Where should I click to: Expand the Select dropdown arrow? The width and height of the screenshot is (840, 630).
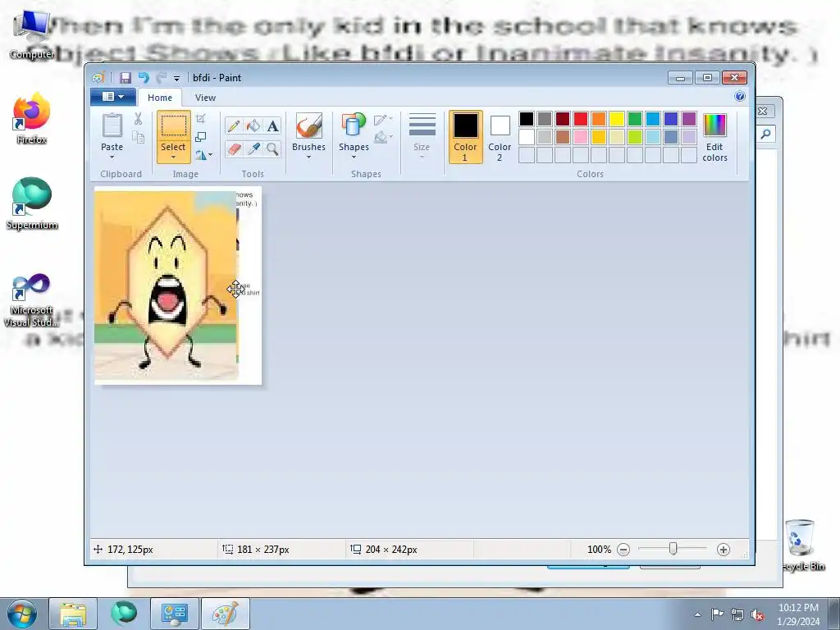173,157
